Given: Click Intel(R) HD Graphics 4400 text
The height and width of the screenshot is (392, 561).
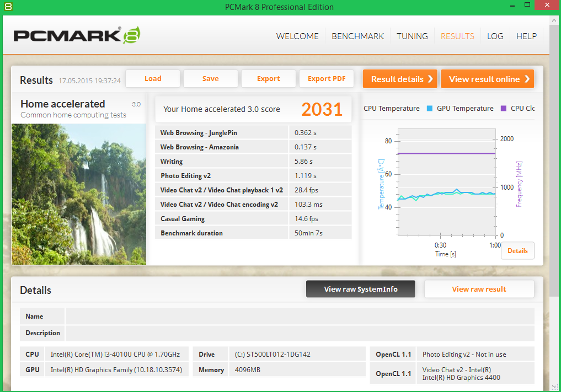Looking at the screenshot, I should 461,378.
